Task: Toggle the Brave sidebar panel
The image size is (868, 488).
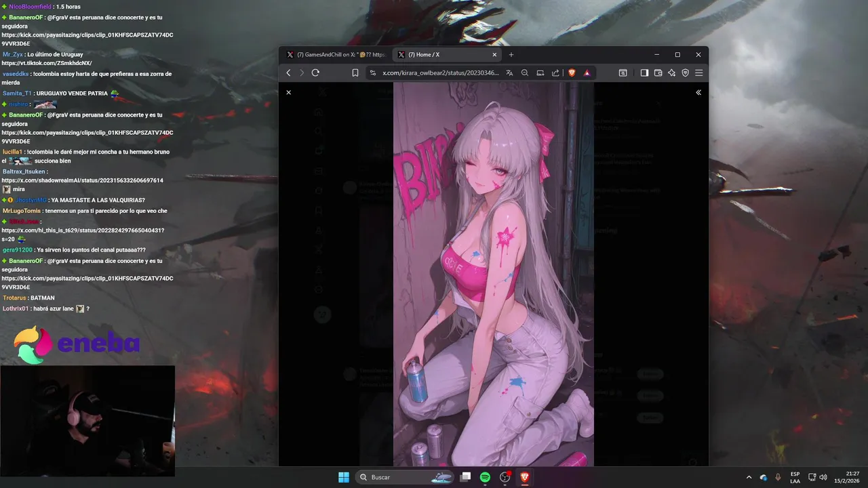Action: [644, 73]
